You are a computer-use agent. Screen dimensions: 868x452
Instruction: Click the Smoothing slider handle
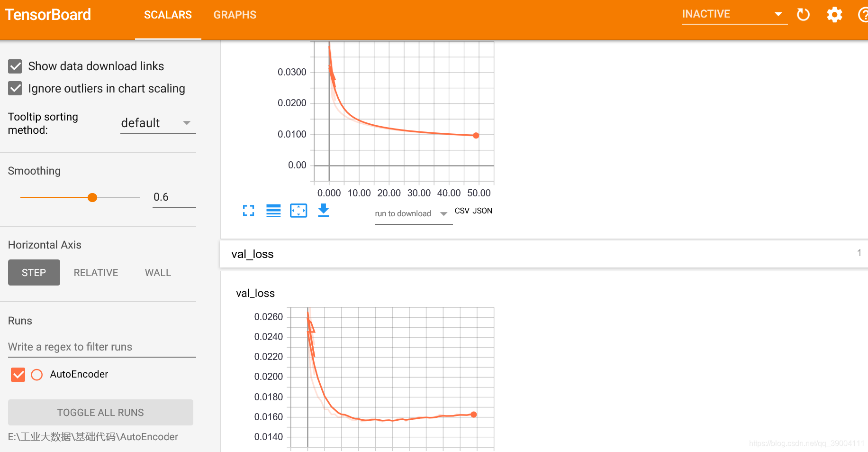[92, 197]
